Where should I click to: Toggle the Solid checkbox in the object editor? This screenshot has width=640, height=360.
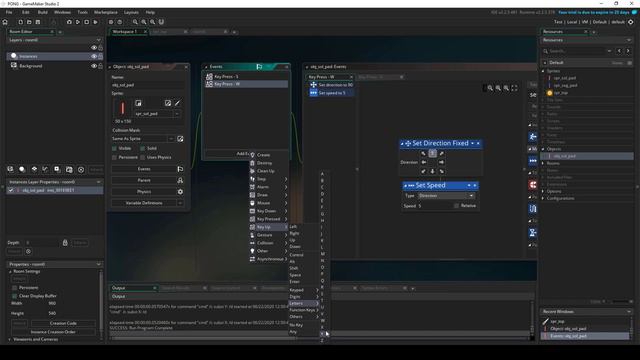point(142,149)
